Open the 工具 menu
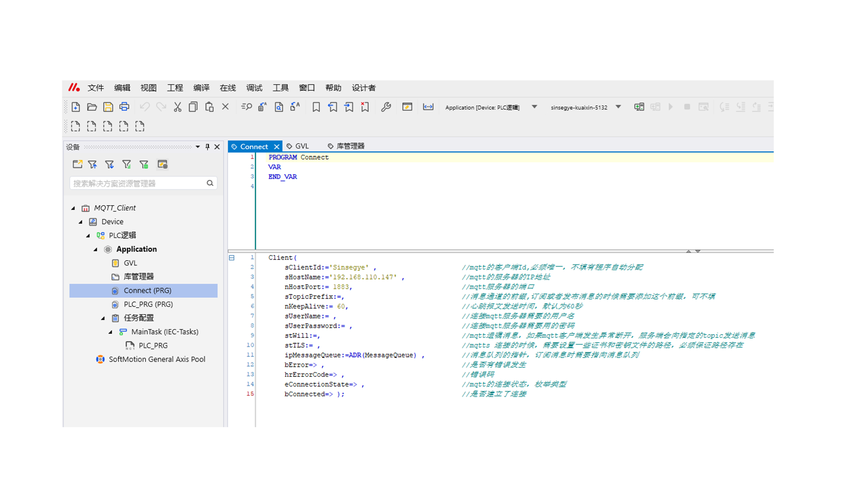 (x=281, y=88)
